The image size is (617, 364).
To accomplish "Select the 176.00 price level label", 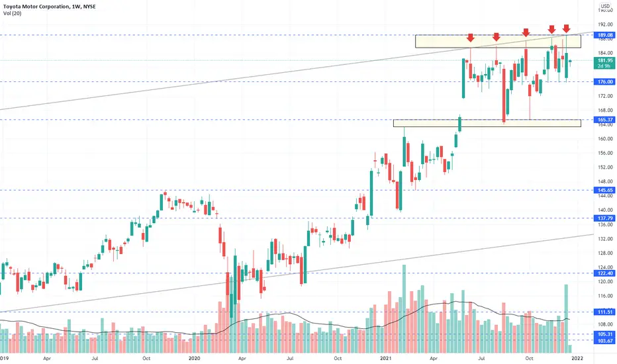I will 605,82.
